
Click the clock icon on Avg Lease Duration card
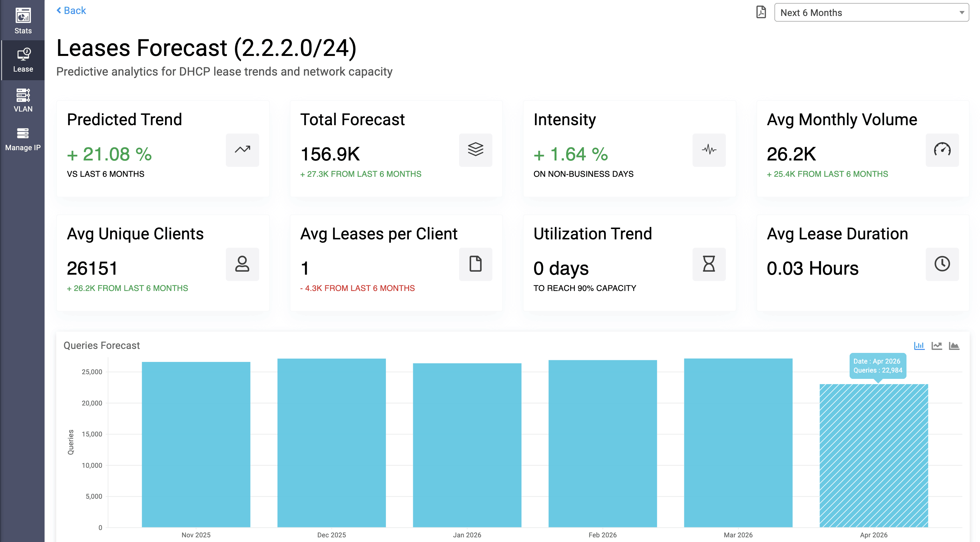(x=942, y=264)
